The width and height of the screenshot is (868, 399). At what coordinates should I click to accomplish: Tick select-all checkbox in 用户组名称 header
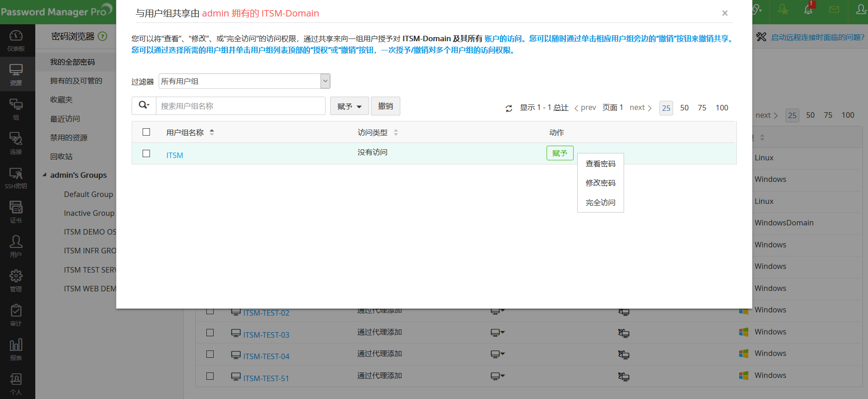(146, 132)
